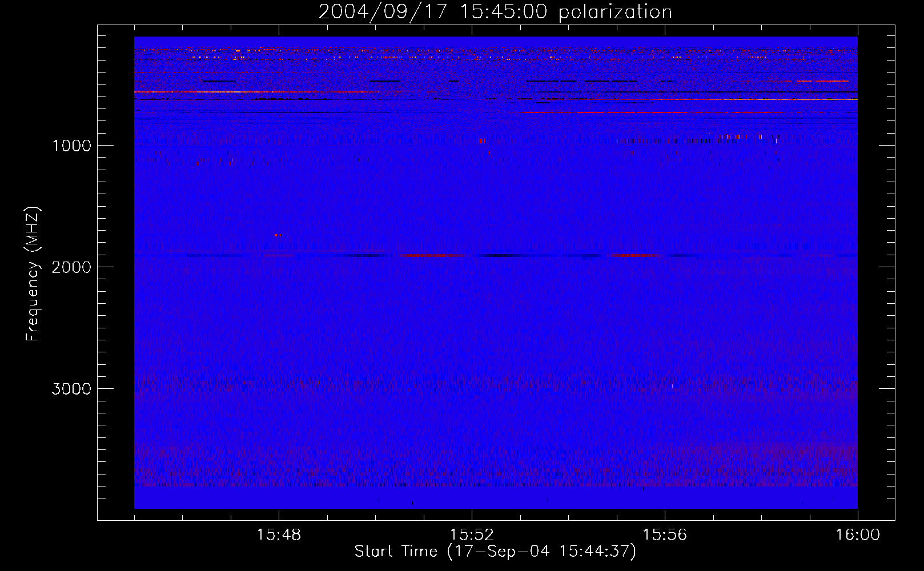
Task: Click the 3000 frequency tick label
Action: [x=71, y=389]
